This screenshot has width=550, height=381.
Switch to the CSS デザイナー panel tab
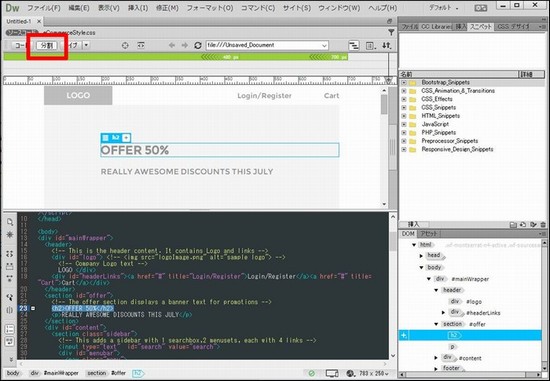pyautogui.click(x=513, y=27)
